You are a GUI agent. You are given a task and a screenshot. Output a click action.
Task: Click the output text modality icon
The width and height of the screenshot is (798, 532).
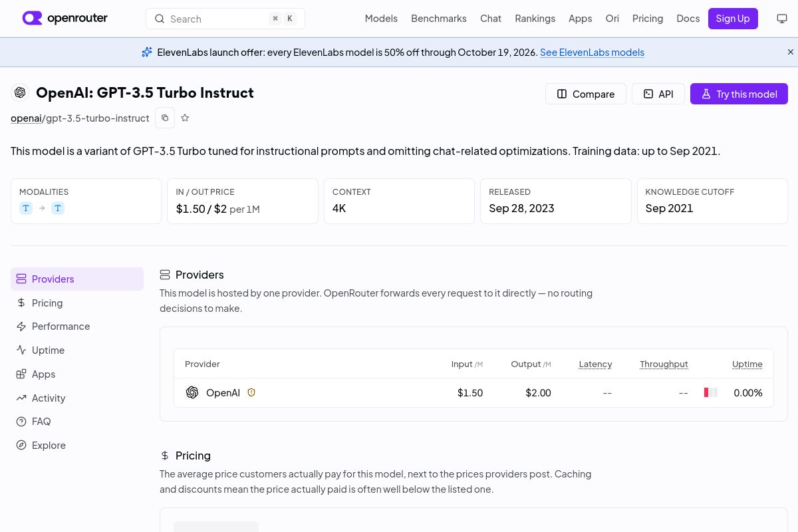pyautogui.click(x=58, y=208)
